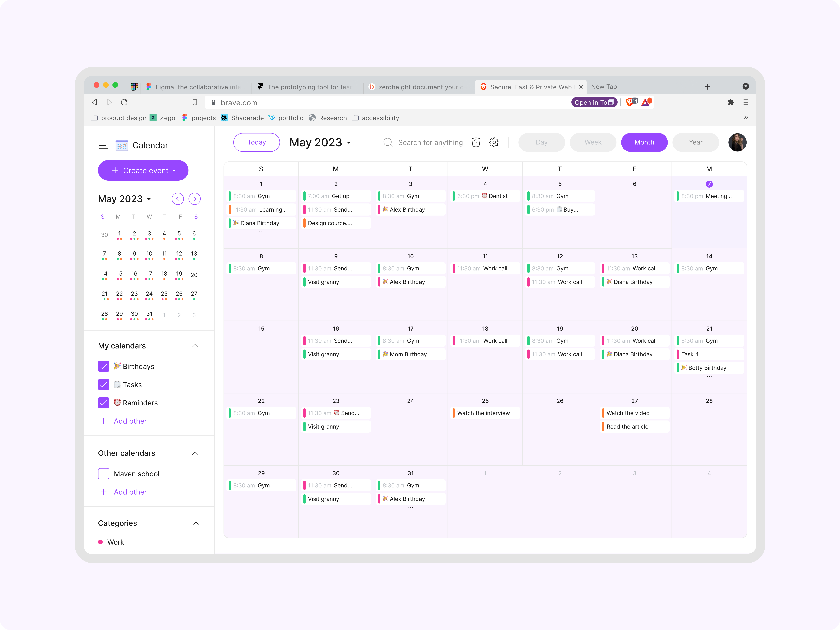
Task: Open the Mom Birthday event on May 17
Action: [411, 354]
